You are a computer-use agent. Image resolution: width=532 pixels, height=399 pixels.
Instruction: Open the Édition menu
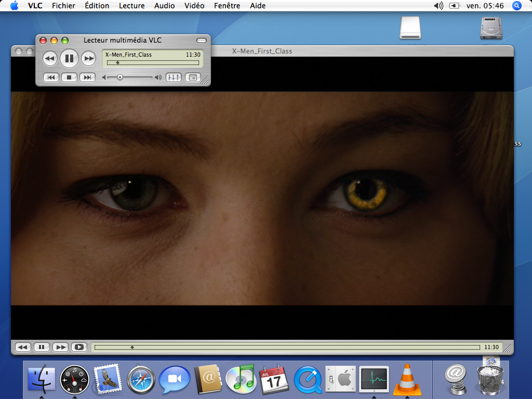tap(97, 6)
